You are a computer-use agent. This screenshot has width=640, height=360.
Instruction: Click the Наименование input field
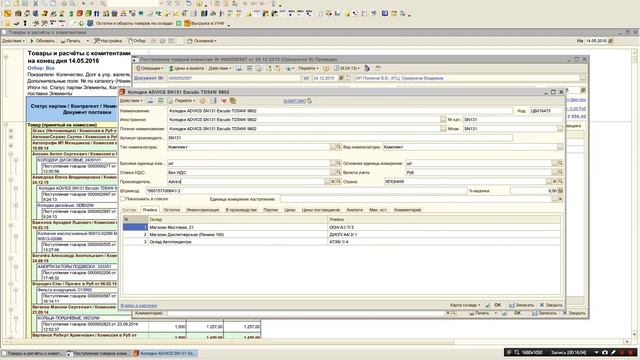point(340,111)
